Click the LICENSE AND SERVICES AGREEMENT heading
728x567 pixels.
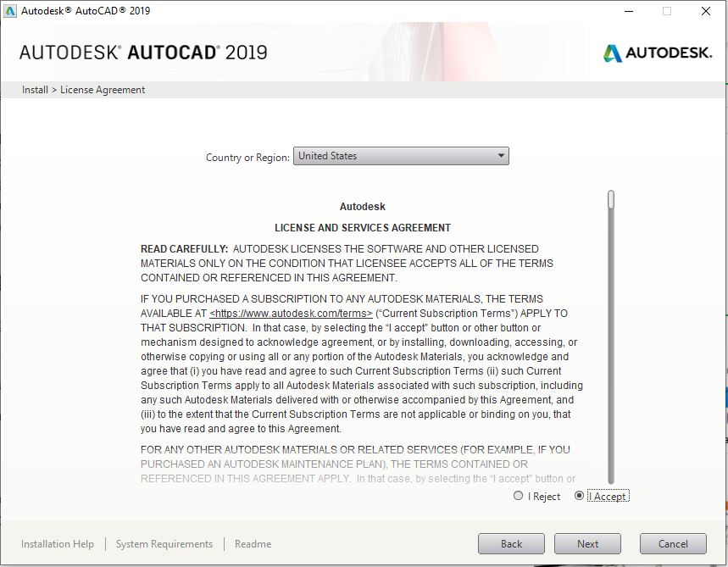[363, 227]
